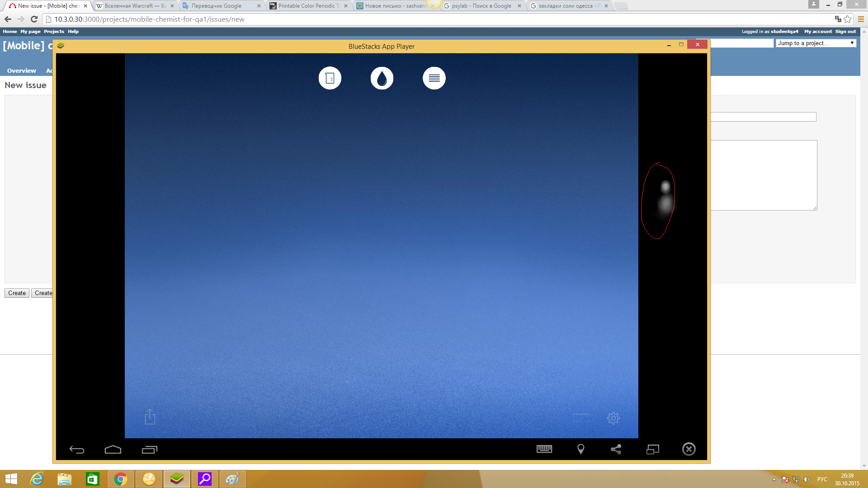The height and width of the screenshot is (488, 868).
Task: Open Android recent apps button
Action: (x=149, y=449)
